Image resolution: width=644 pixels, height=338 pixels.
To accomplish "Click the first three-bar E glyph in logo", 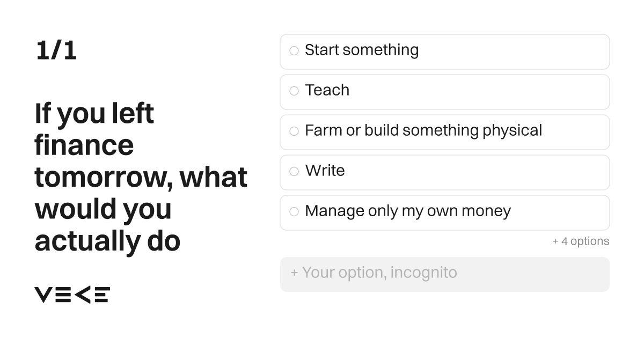I will click(x=63, y=295).
